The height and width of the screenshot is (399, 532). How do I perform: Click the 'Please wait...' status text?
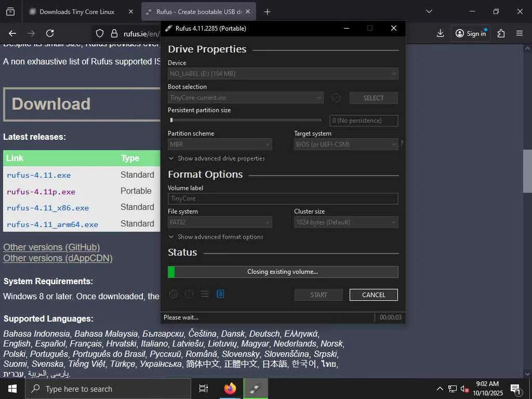[x=181, y=317]
